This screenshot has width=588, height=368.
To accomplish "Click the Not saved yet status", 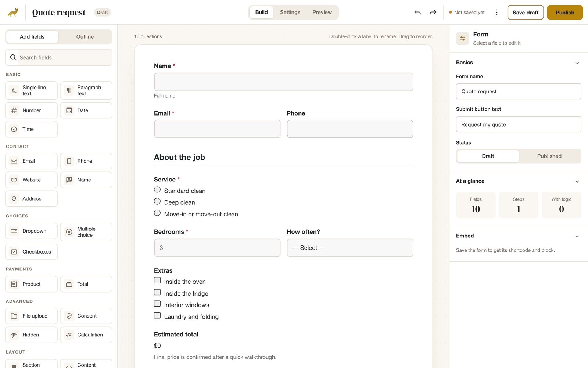I will [467, 13].
